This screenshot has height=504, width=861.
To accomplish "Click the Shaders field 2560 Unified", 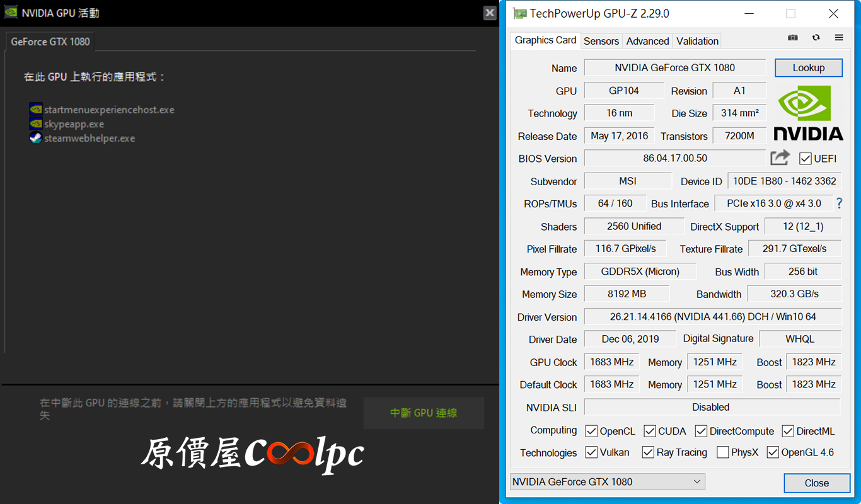I will pyautogui.click(x=634, y=226).
